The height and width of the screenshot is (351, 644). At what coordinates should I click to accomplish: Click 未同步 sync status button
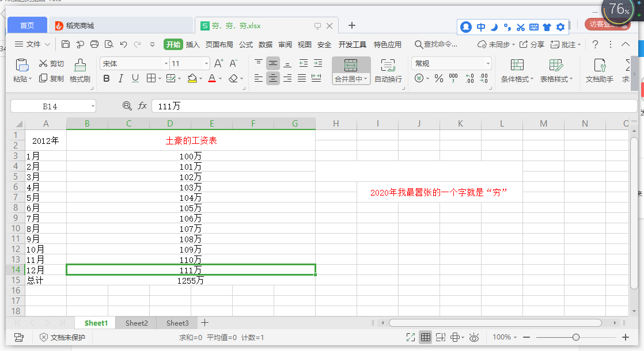pyautogui.click(x=496, y=44)
